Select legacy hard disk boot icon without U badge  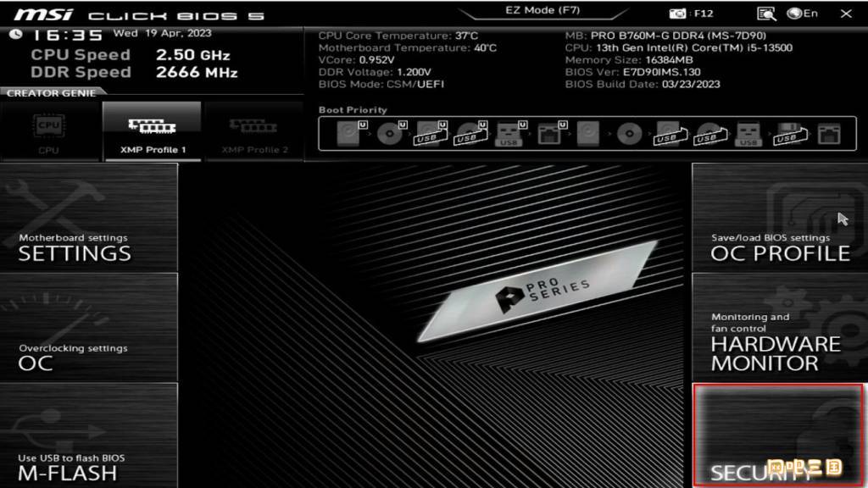click(x=588, y=133)
